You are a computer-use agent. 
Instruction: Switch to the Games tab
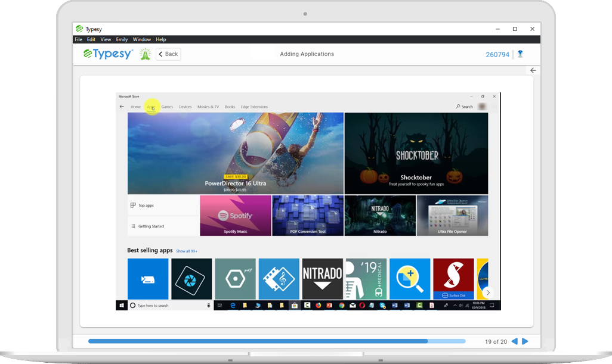click(167, 107)
